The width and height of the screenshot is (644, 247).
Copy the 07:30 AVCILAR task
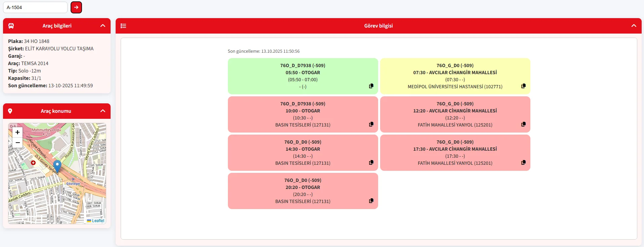(523, 86)
